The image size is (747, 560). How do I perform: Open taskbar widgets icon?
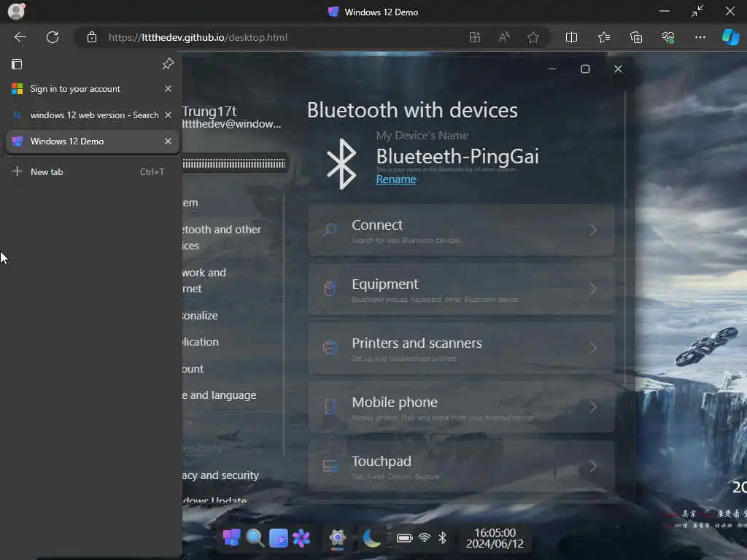(x=278, y=538)
